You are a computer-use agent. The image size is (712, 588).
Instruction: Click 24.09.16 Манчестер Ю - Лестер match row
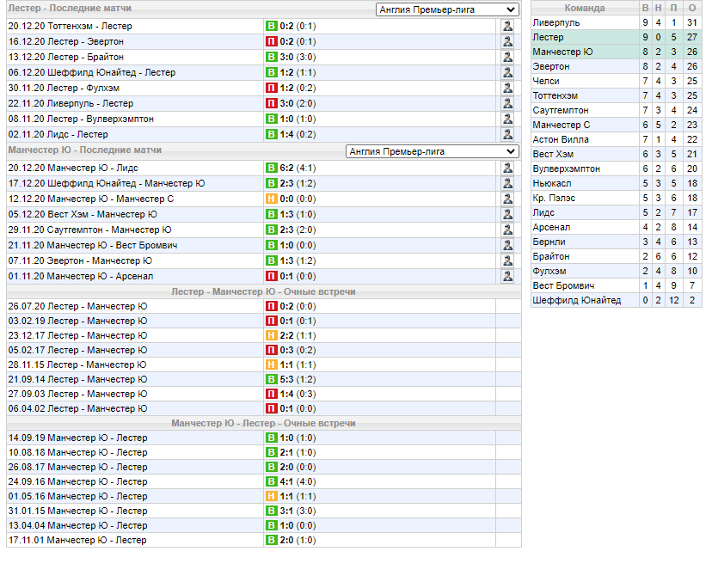(x=264, y=481)
